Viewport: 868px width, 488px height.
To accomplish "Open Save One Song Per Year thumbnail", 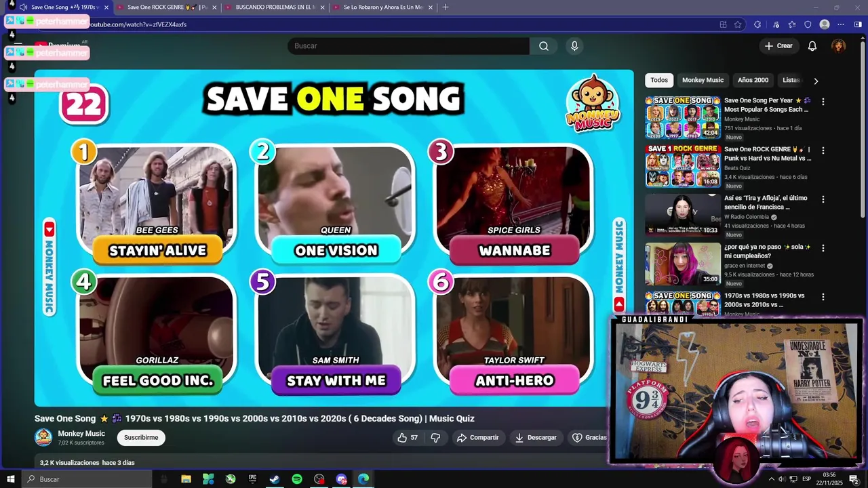I will tap(682, 117).
